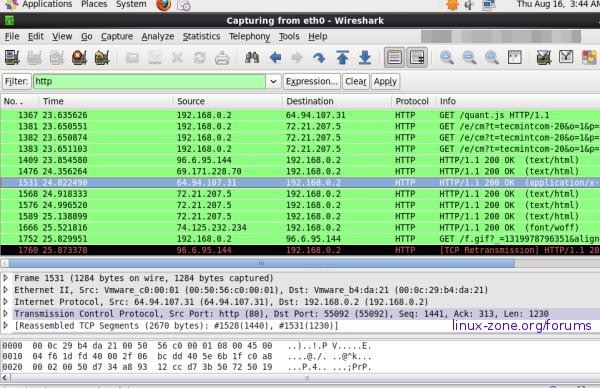
Task: Click the start capture toolbar icon
Action: point(57,58)
